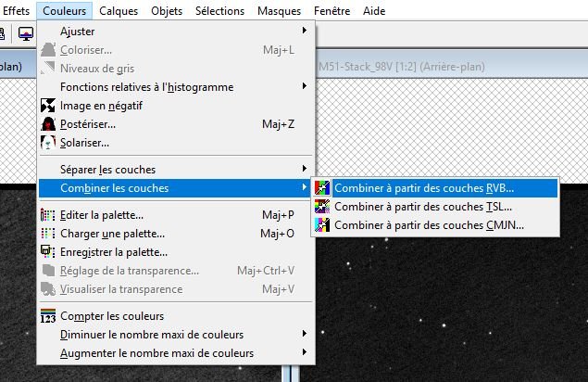588x382 pixels.
Task: Click the Visualiser la transparence icon
Action: pyautogui.click(x=48, y=289)
